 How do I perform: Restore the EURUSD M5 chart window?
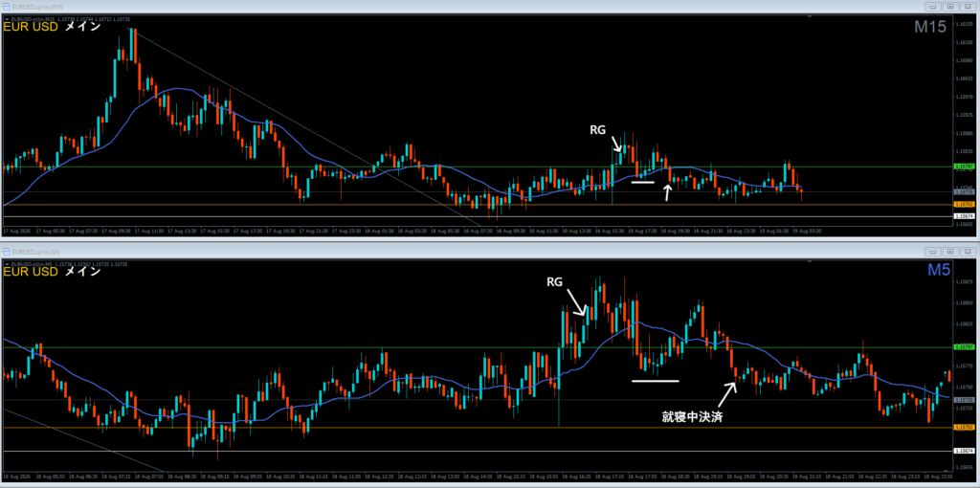coord(950,252)
